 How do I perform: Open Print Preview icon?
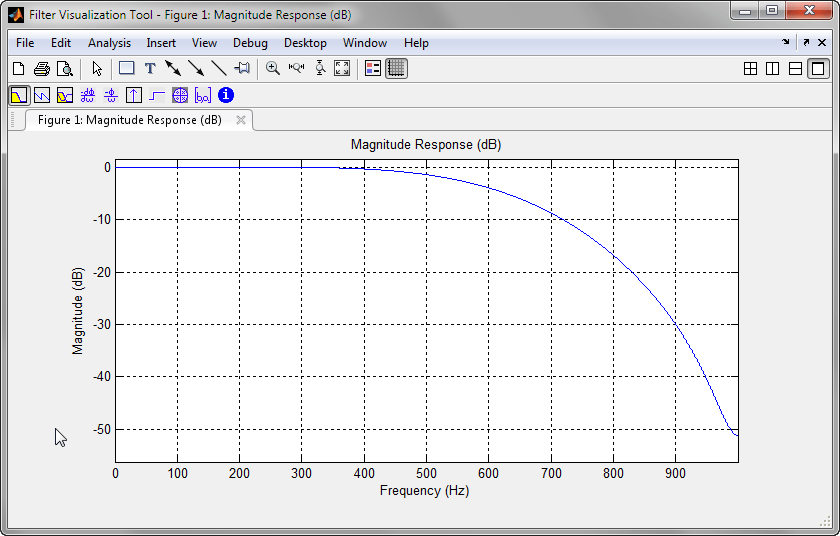coord(65,69)
